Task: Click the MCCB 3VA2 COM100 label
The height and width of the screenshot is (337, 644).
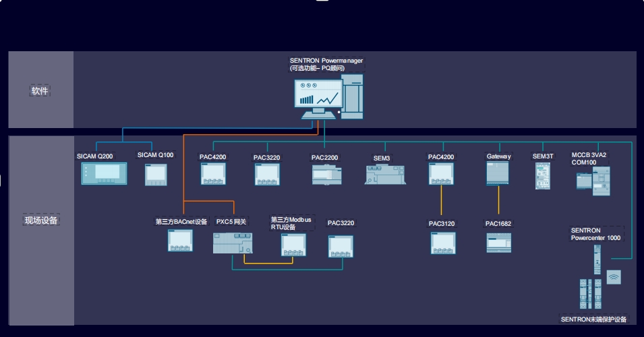Action: tap(589, 158)
